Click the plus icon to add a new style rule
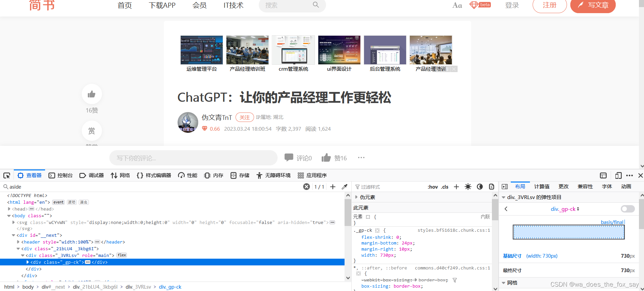 [x=456, y=187]
